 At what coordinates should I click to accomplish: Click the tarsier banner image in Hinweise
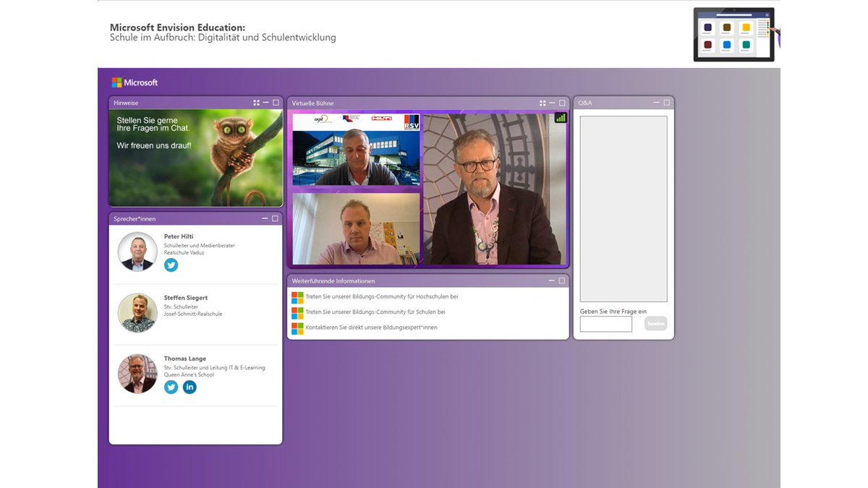[196, 158]
